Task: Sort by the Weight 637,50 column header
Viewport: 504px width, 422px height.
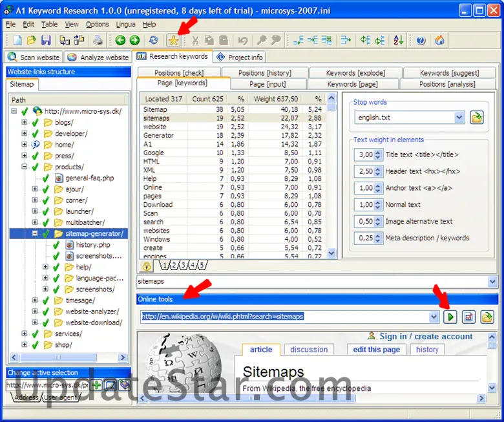Action: coord(276,99)
